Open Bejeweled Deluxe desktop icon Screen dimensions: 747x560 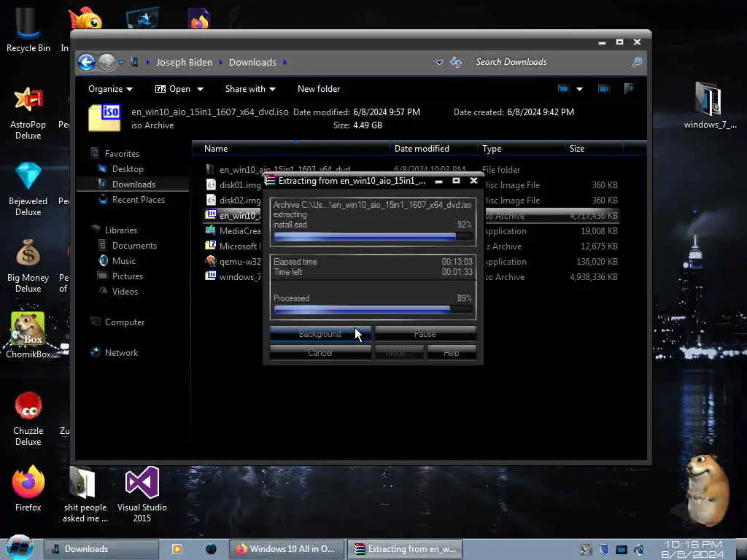[x=28, y=189]
